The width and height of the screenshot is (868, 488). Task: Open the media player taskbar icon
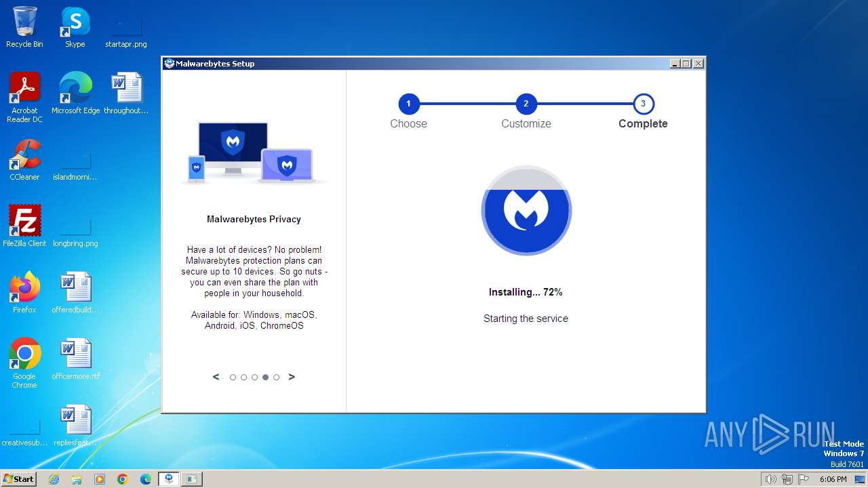pyautogui.click(x=100, y=479)
